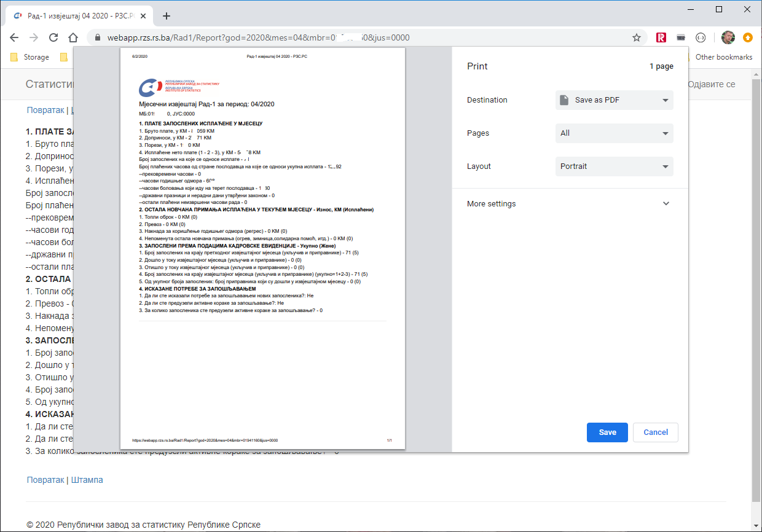Click the Штампа link
The image size is (762, 532).
[x=87, y=480]
